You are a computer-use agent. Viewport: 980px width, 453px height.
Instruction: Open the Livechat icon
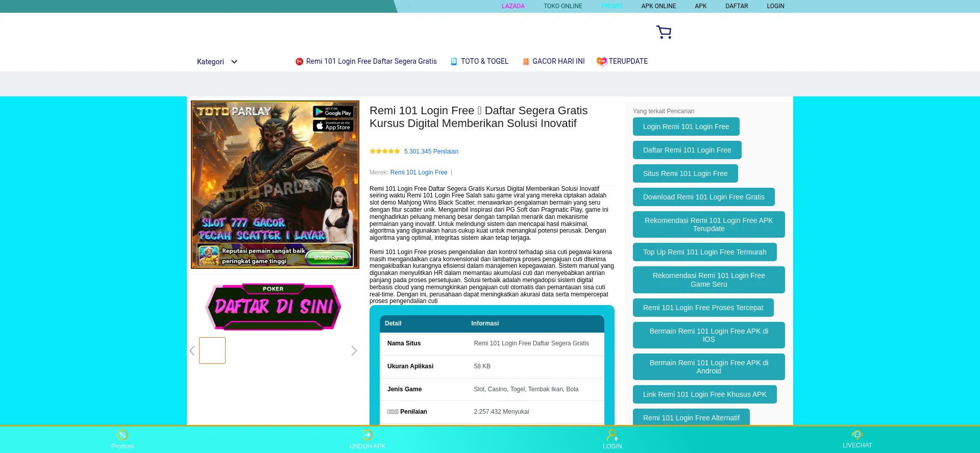[857, 435]
